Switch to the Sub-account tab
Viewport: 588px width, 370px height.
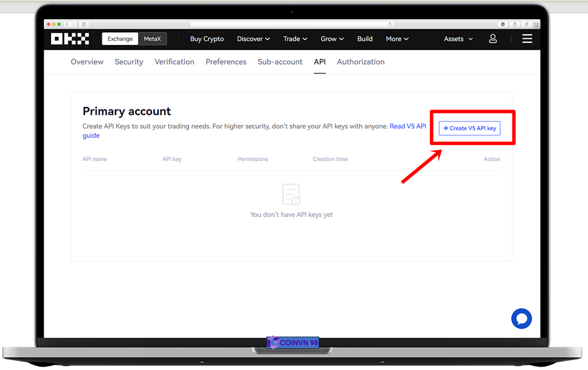tap(280, 62)
